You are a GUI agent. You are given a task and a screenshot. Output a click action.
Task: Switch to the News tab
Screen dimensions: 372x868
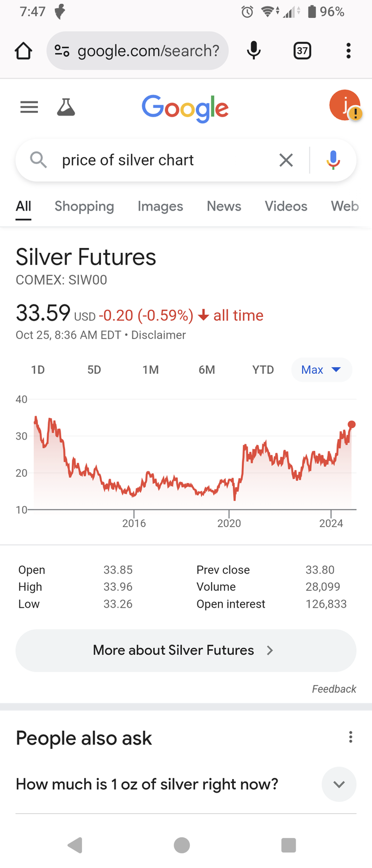224,206
